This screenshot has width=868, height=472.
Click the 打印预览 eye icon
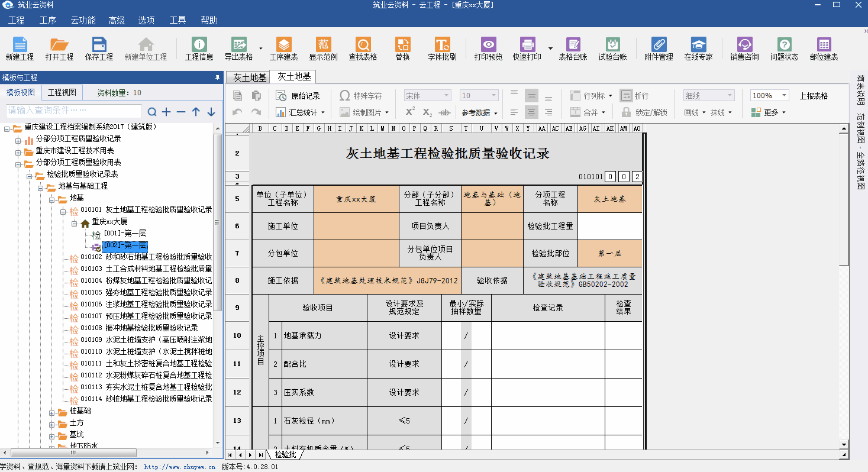click(488, 45)
